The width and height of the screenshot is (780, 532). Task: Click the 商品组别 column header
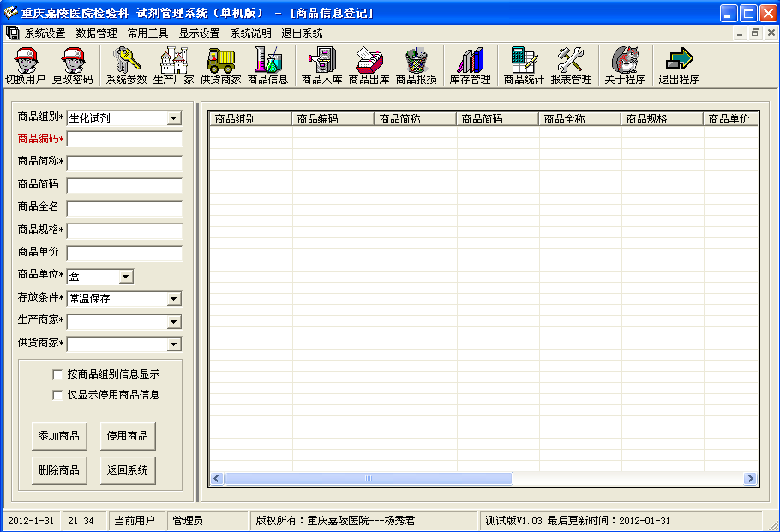tap(250, 119)
